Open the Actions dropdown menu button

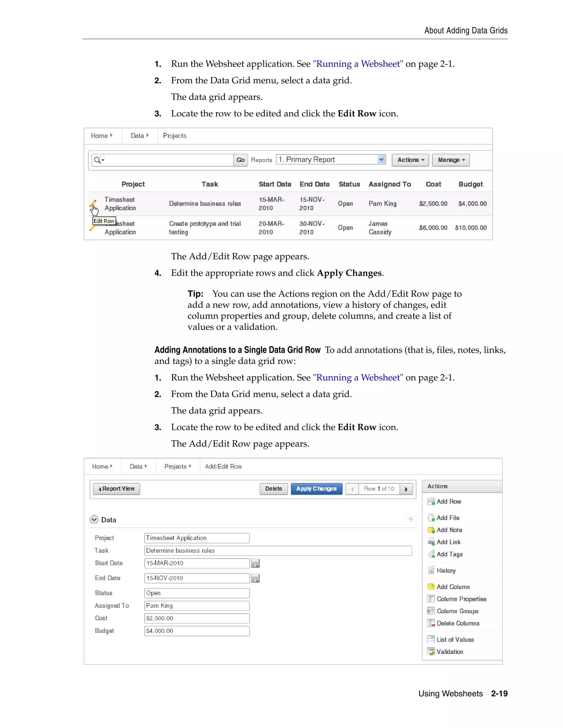411,160
